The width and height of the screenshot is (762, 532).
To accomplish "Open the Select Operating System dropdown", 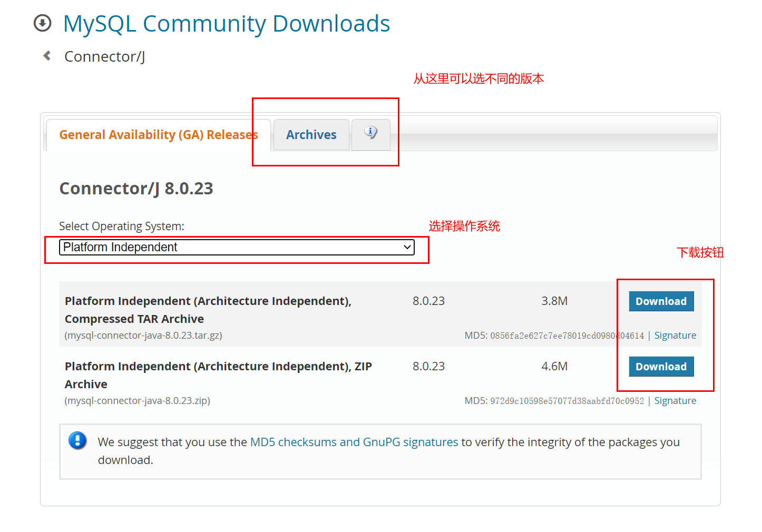I will [x=237, y=247].
